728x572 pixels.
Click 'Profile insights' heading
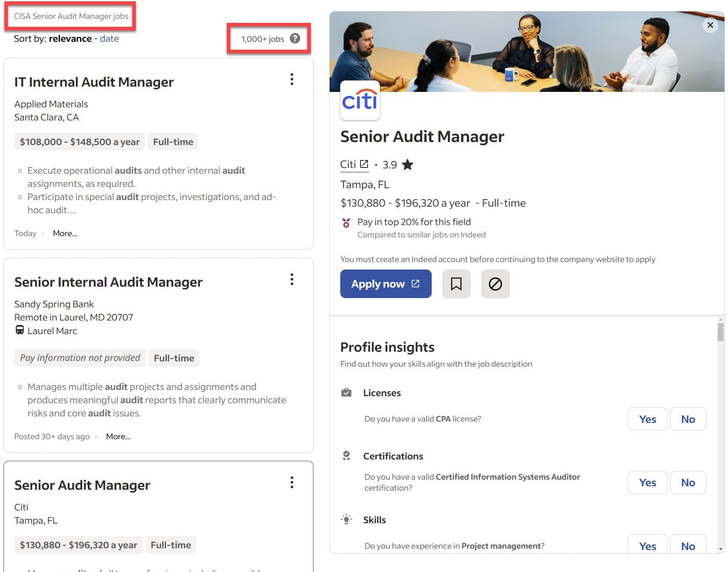[387, 347]
